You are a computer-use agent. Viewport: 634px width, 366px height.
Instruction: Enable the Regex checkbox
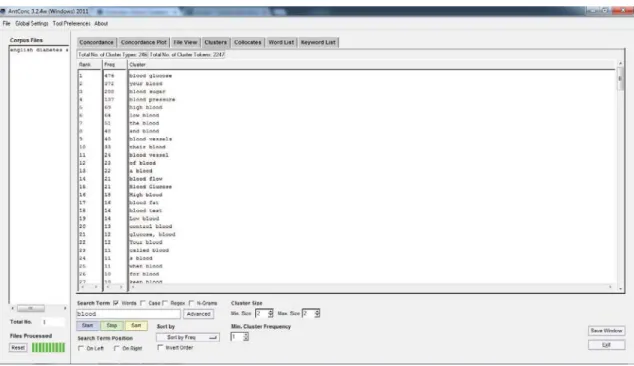165,303
